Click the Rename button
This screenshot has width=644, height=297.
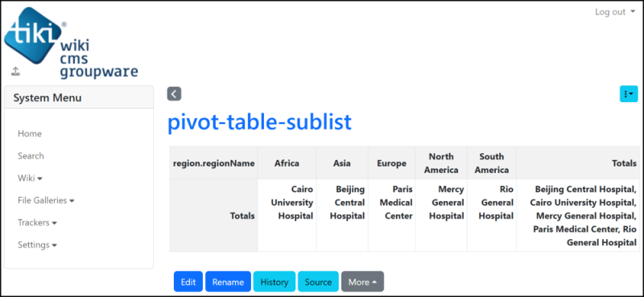[x=228, y=282]
